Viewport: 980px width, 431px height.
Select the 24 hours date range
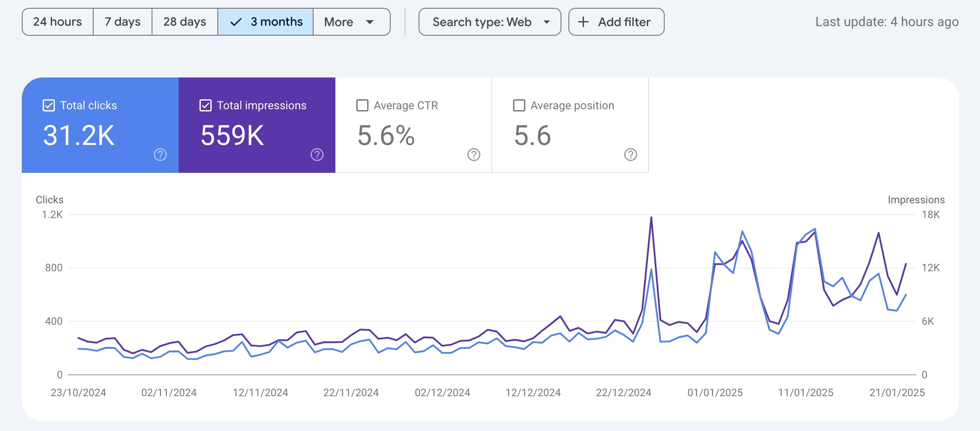pyautogui.click(x=57, y=22)
